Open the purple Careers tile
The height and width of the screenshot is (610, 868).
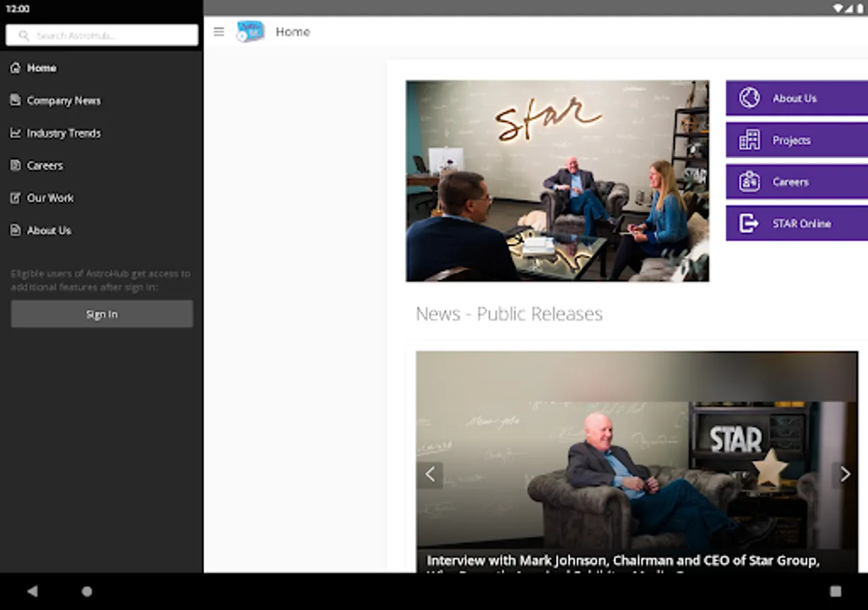coord(797,182)
